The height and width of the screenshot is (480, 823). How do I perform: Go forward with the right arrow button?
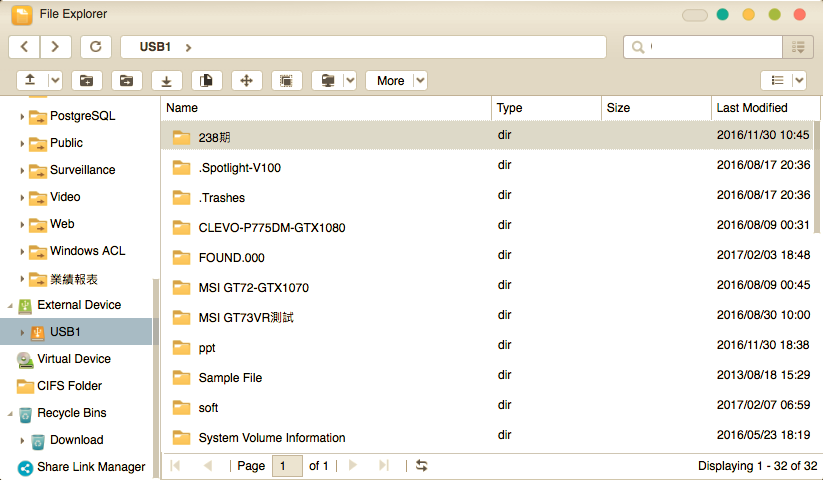(55, 47)
